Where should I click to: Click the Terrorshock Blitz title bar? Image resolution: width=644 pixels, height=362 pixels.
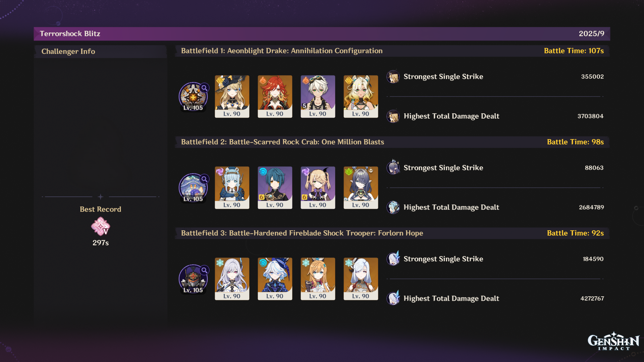(322, 34)
